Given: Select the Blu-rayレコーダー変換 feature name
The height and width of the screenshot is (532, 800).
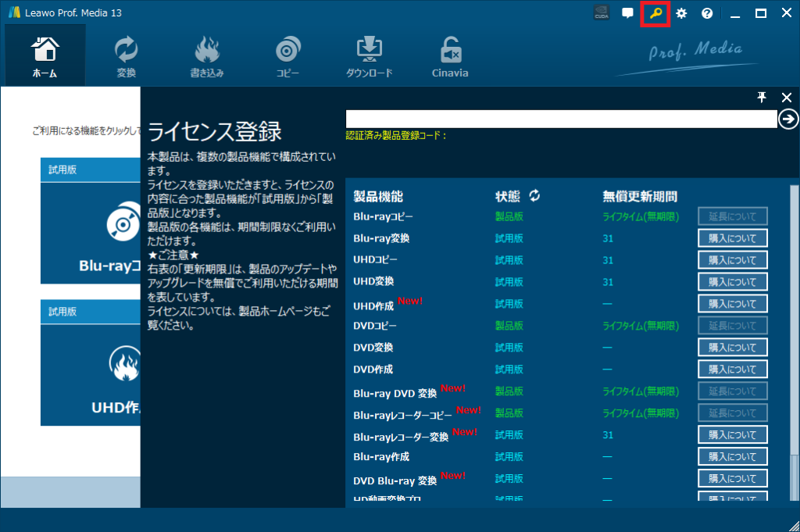Looking at the screenshot, I should [x=401, y=437].
